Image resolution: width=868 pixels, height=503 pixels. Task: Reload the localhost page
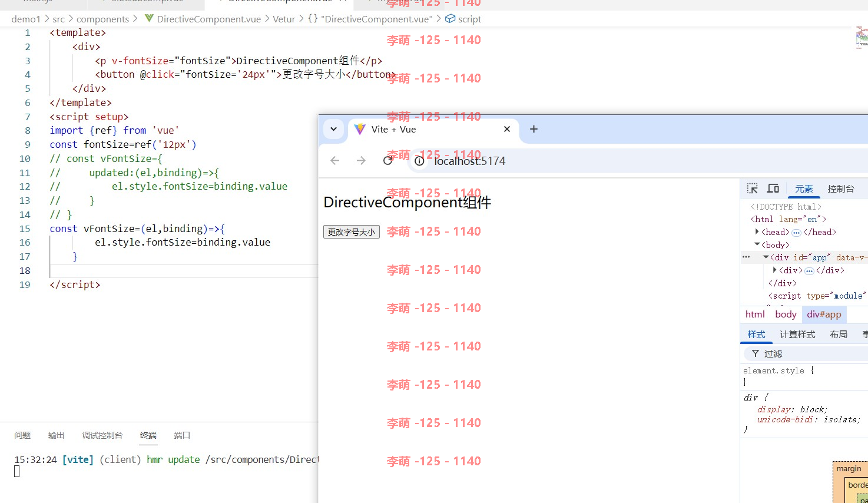[x=387, y=161]
